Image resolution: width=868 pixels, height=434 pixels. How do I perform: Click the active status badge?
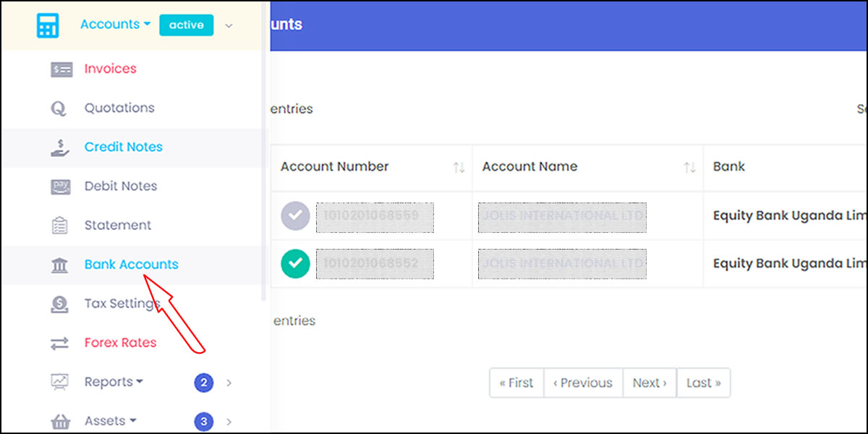[x=187, y=25]
